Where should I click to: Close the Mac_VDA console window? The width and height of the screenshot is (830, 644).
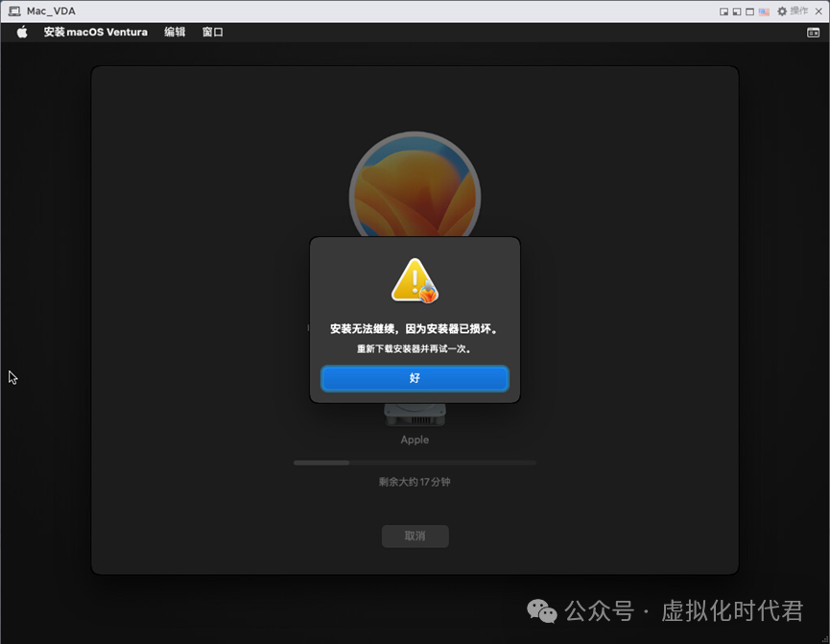818,12
